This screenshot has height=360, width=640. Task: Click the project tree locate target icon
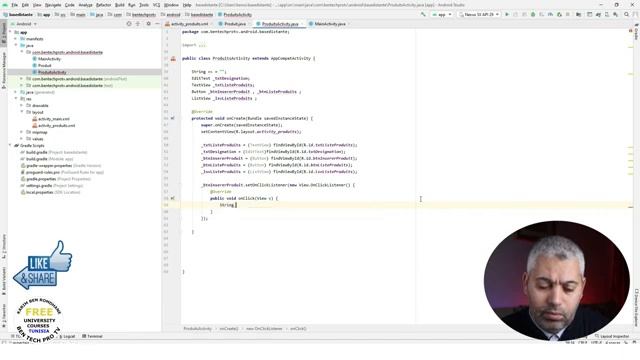129,24
